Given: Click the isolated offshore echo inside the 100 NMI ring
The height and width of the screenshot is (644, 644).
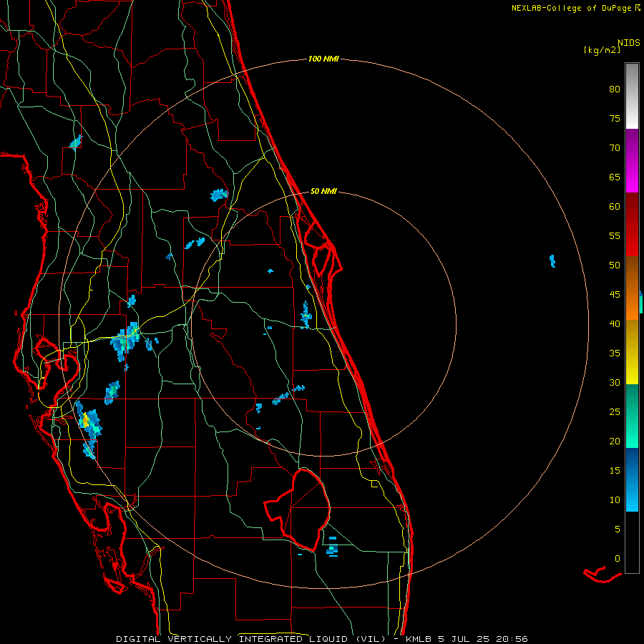Looking at the screenshot, I should (552, 260).
